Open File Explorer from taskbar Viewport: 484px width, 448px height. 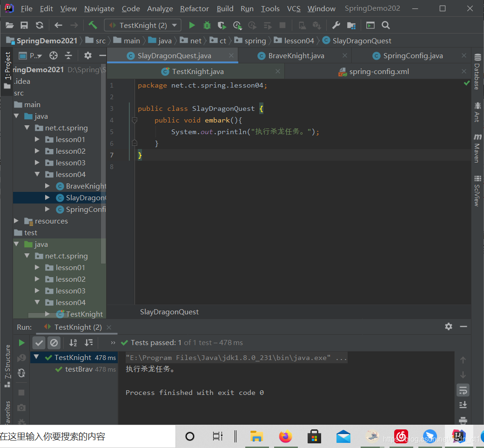pos(256,436)
